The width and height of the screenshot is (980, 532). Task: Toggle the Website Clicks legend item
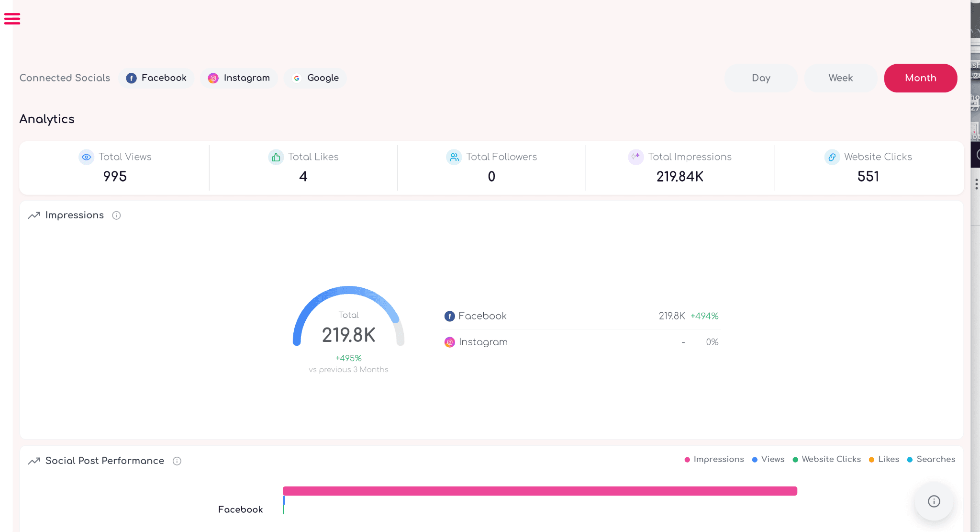[827, 459]
